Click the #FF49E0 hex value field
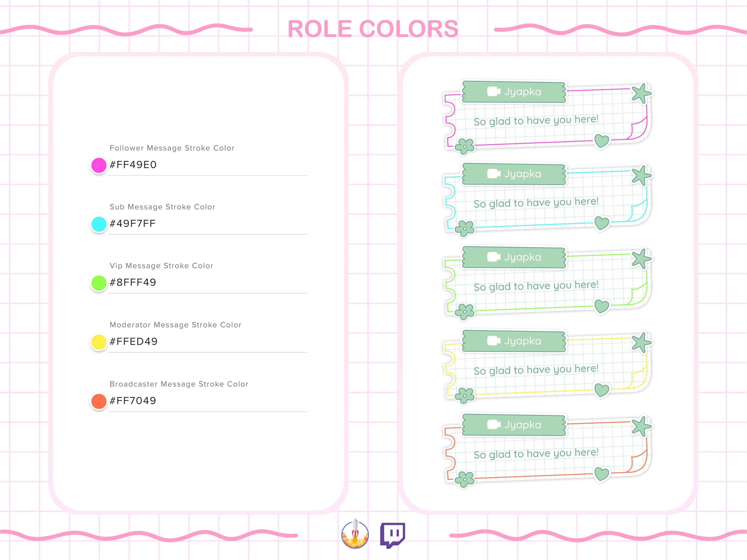 tap(207, 165)
